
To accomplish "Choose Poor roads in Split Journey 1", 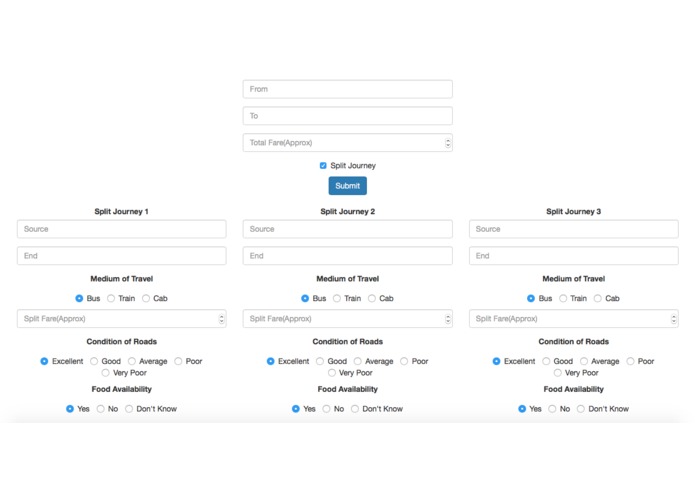I will click(x=178, y=362).
